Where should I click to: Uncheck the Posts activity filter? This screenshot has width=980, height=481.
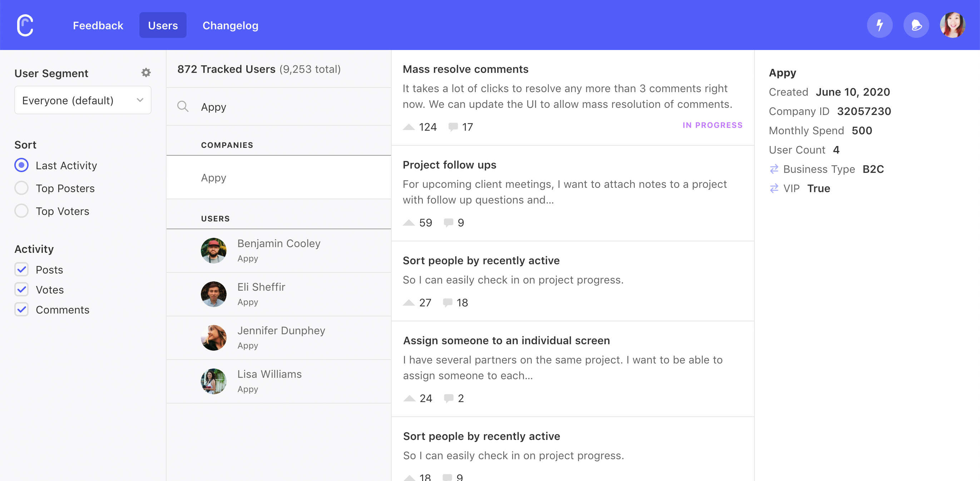21,270
